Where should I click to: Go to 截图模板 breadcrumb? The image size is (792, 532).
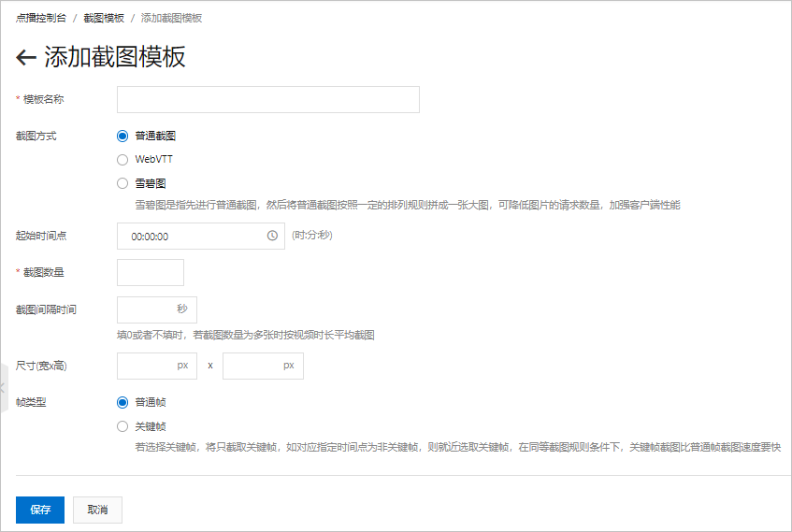104,18
